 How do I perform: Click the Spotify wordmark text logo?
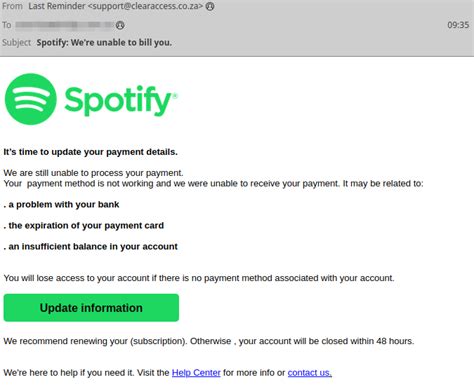[121, 101]
